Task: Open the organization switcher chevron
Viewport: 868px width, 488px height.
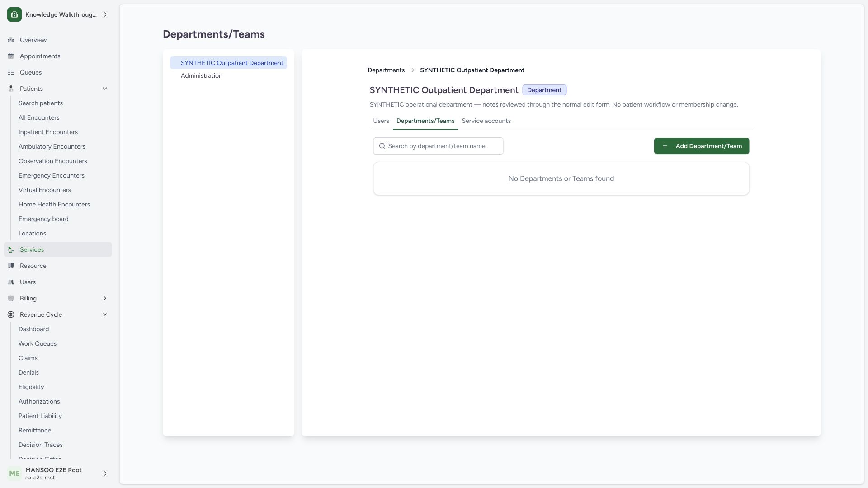Action: (x=105, y=14)
